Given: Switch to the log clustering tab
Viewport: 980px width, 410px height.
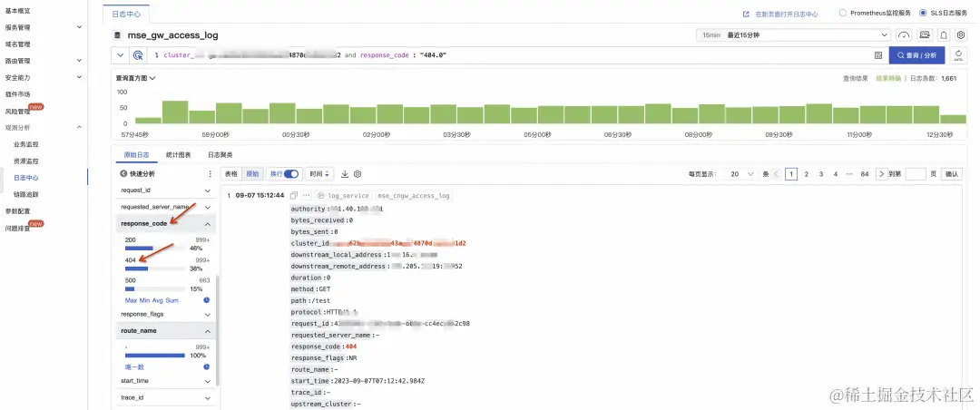Looking at the screenshot, I should 220,154.
